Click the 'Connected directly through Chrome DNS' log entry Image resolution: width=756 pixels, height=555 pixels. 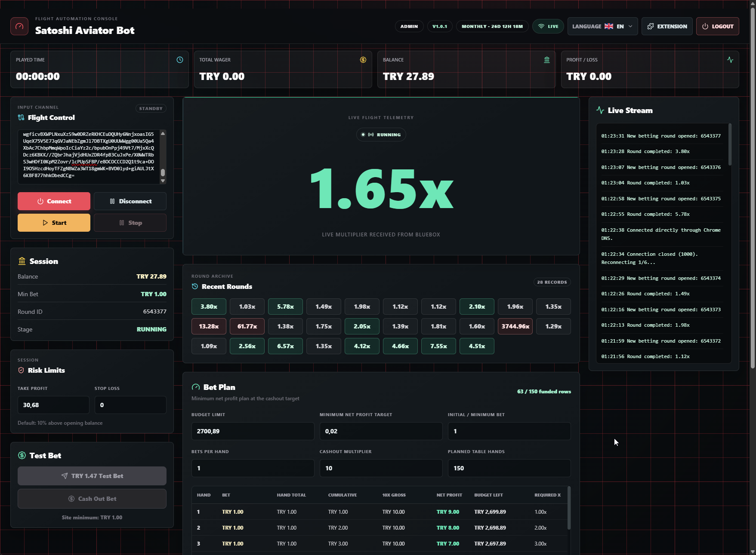click(x=661, y=234)
